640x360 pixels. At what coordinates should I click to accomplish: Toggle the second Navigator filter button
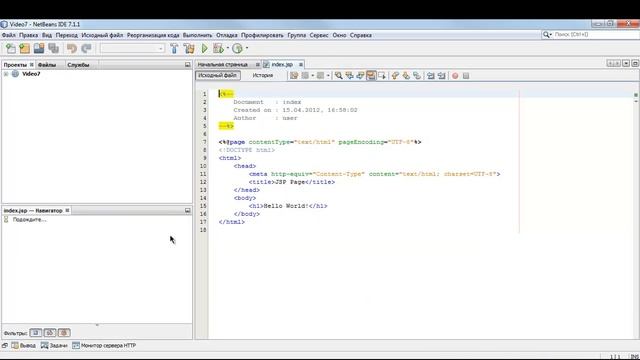[x=50, y=333]
